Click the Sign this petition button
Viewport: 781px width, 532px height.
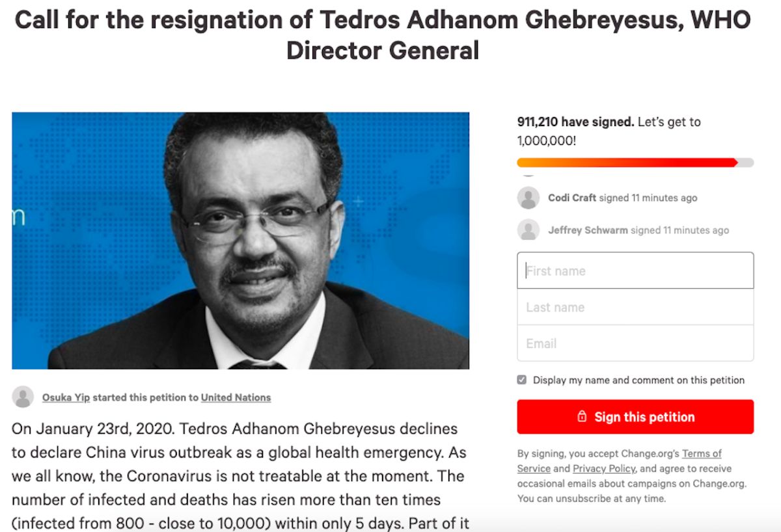(x=635, y=417)
